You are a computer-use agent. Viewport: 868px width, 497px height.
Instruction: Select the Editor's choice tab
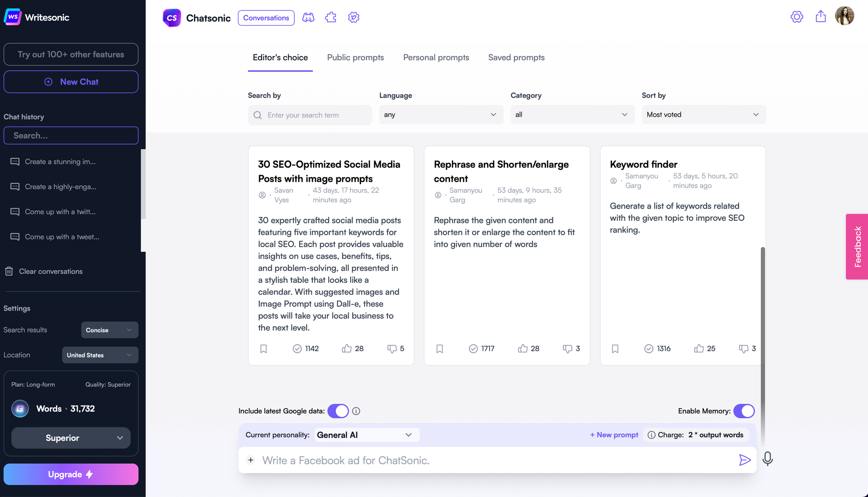280,58
